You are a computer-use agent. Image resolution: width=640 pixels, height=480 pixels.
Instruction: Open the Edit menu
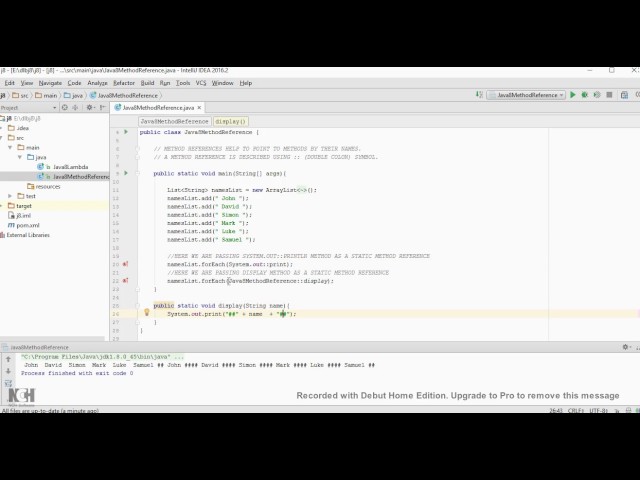(9, 83)
